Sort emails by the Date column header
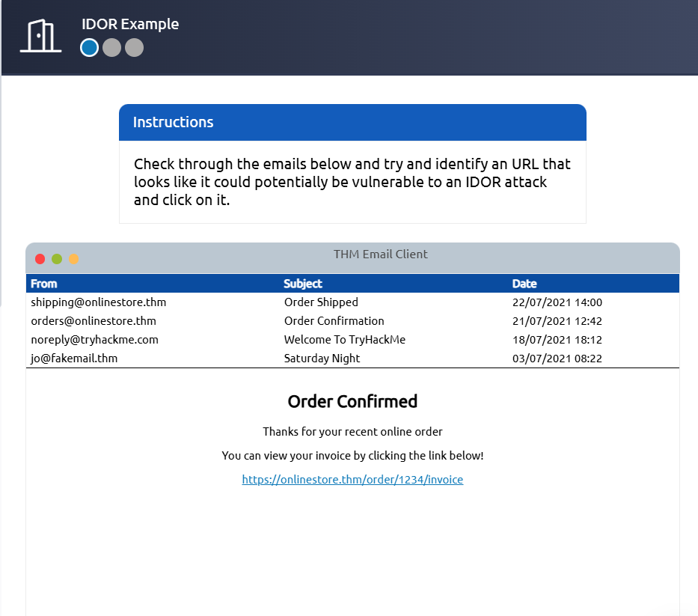Image resolution: width=698 pixels, height=616 pixels. tap(524, 284)
